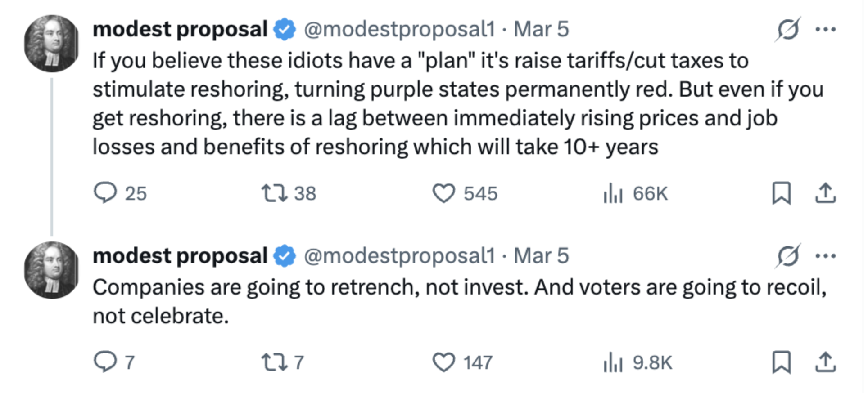Image resolution: width=868 pixels, height=393 pixels.
Task: Share the second tweet about companies retrenching
Action: coord(825,362)
